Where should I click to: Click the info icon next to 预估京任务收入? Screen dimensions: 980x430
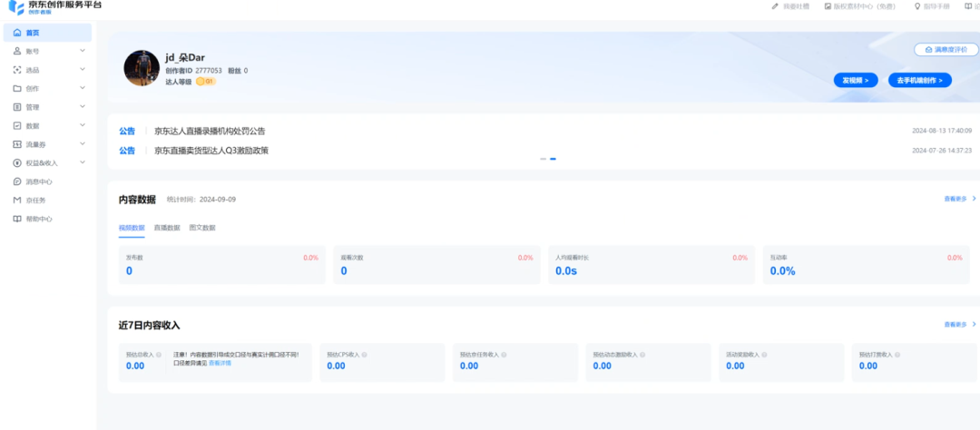(x=504, y=355)
